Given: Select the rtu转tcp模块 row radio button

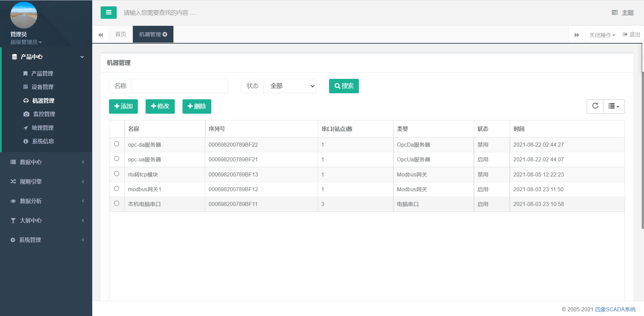Looking at the screenshot, I should [116, 174].
